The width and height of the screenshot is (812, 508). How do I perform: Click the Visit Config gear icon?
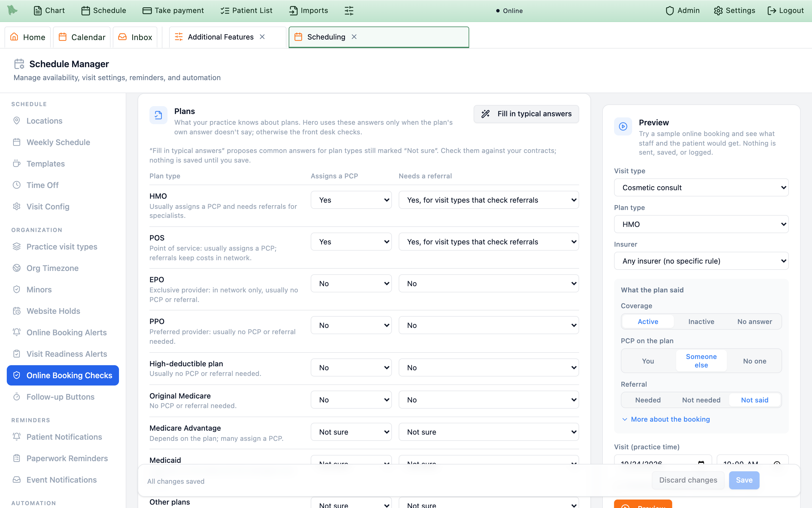pos(16,207)
